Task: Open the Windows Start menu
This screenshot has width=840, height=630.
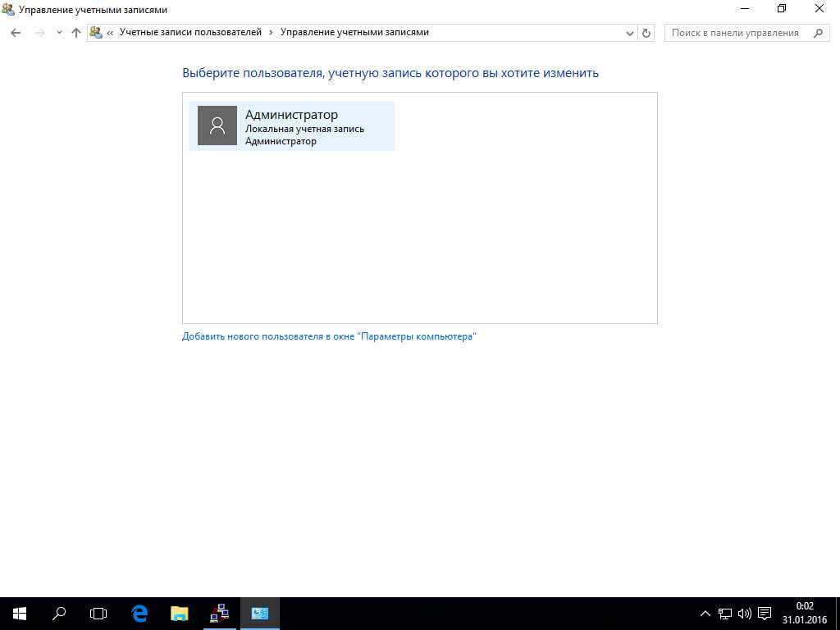Action: pyautogui.click(x=20, y=614)
